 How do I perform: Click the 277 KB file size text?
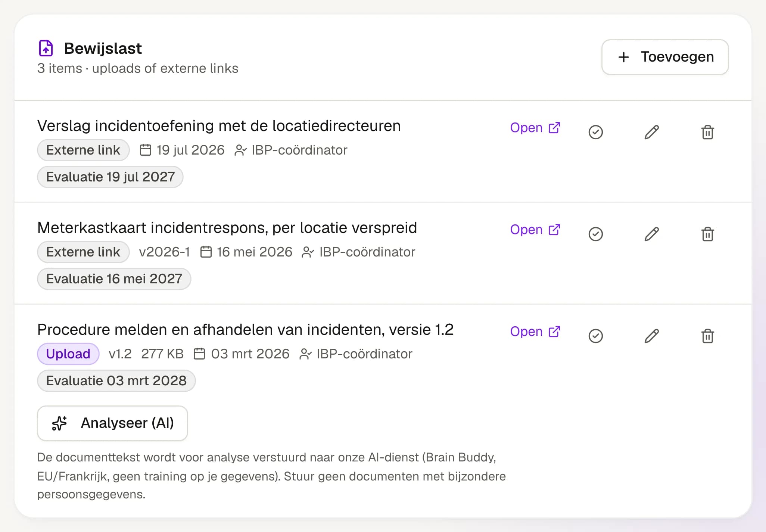coord(162,354)
